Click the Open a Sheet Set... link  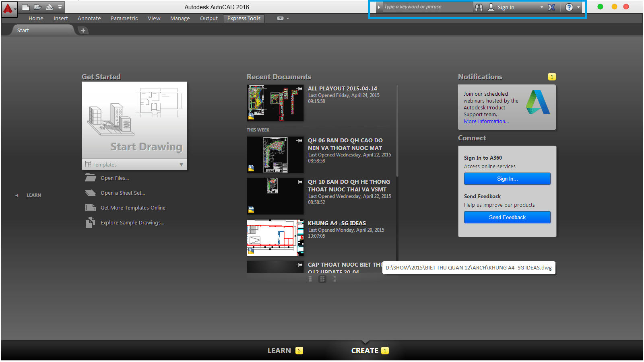[x=123, y=193]
